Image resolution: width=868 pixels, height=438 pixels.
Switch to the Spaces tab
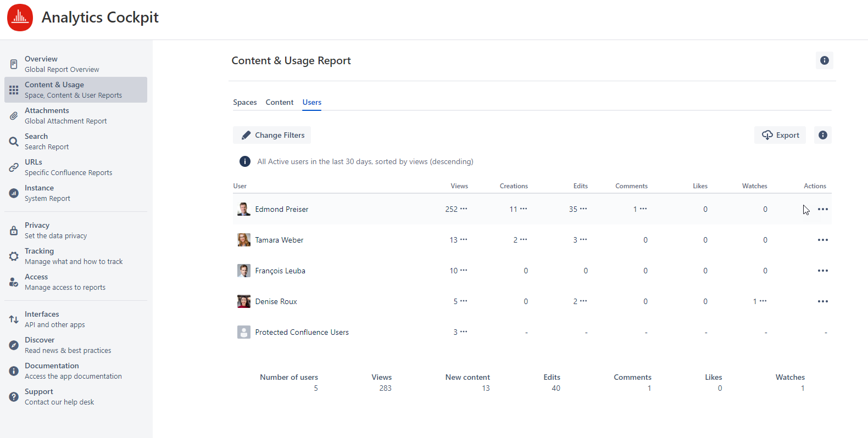[x=244, y=102]
